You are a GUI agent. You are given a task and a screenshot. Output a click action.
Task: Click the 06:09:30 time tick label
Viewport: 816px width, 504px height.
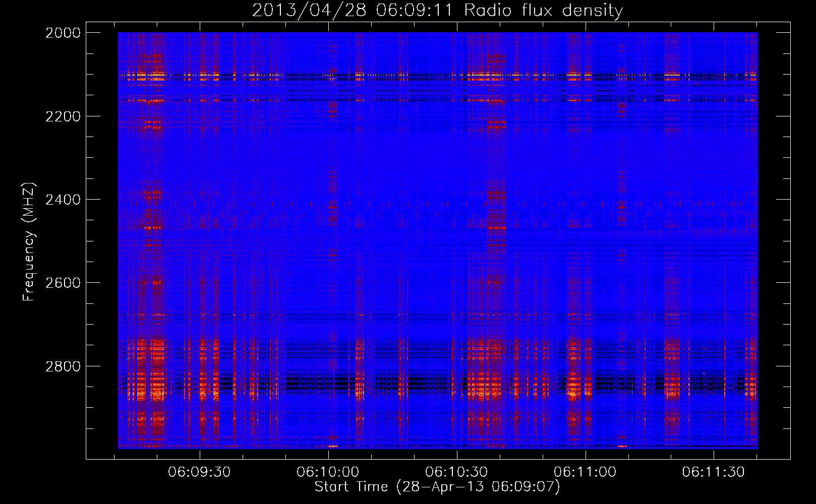[199, 472]
